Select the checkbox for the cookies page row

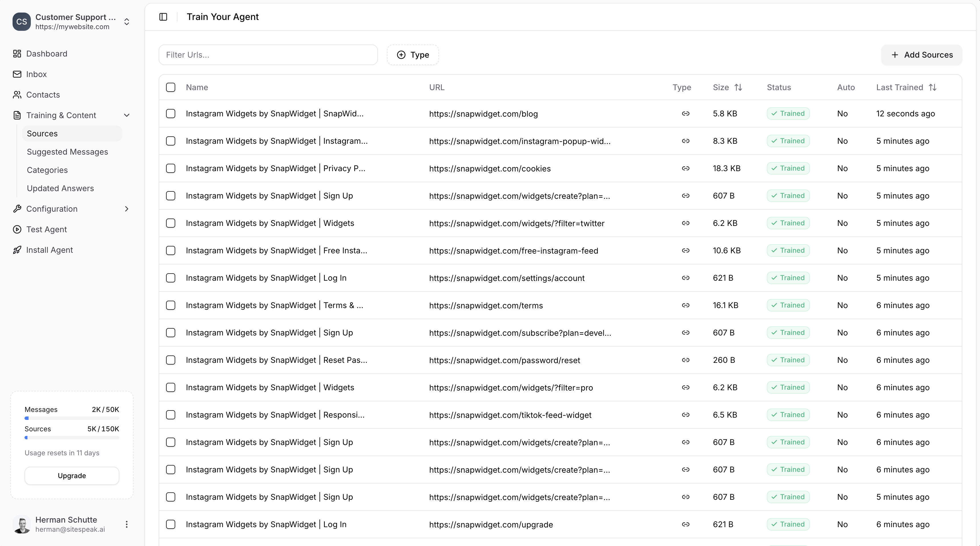[170, 168]
